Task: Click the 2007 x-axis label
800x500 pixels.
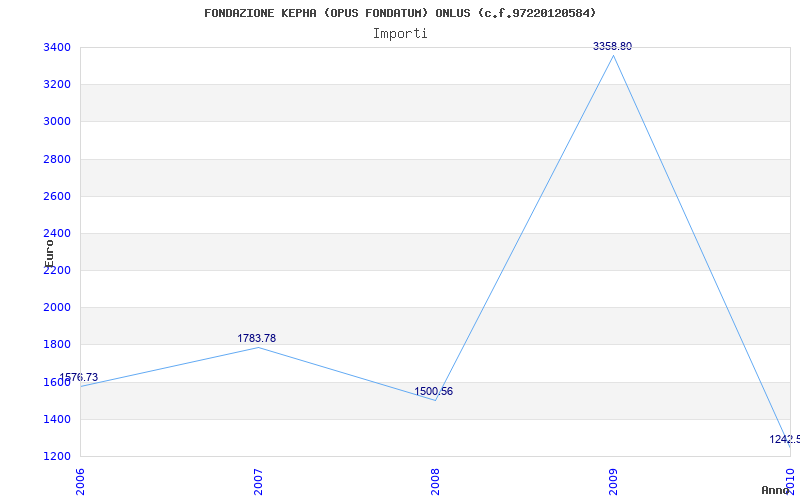Action: [258, 482]
